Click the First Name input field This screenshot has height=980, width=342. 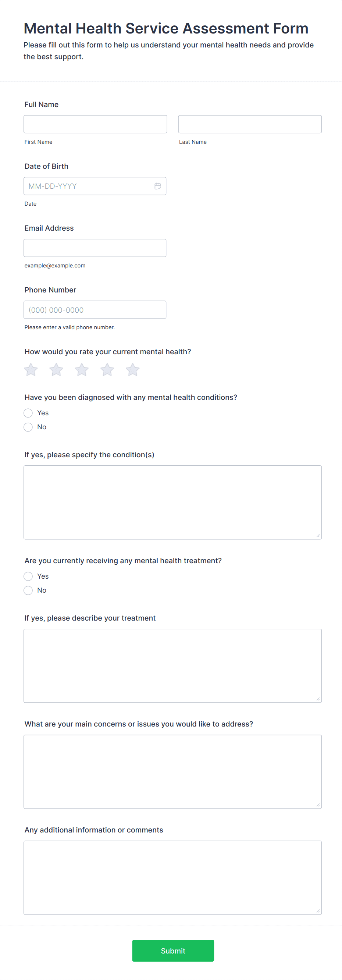pyautogui.click(x=95, y=124)
